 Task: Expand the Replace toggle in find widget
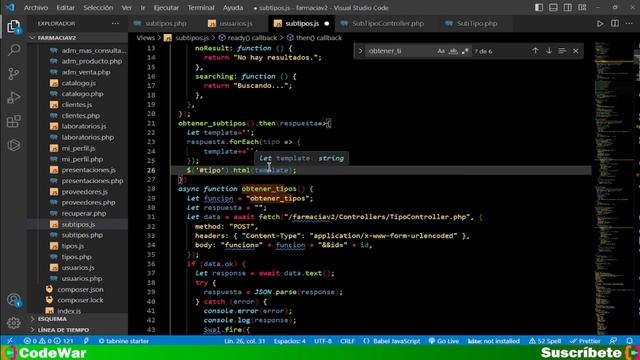[360, 51]
